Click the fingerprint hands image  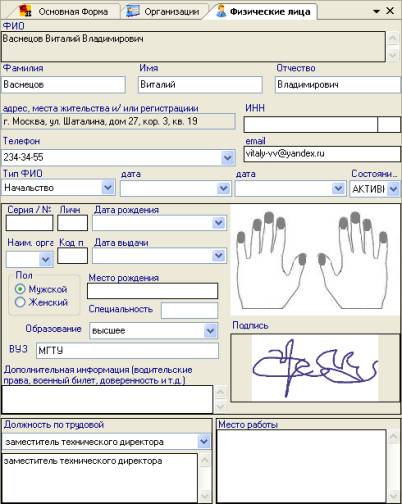(x=315, y=259)
